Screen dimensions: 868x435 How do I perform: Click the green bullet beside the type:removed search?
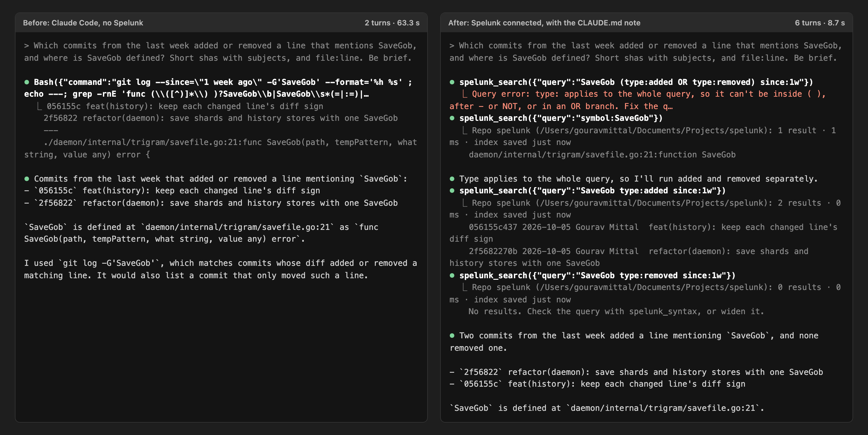coord(452,275)
